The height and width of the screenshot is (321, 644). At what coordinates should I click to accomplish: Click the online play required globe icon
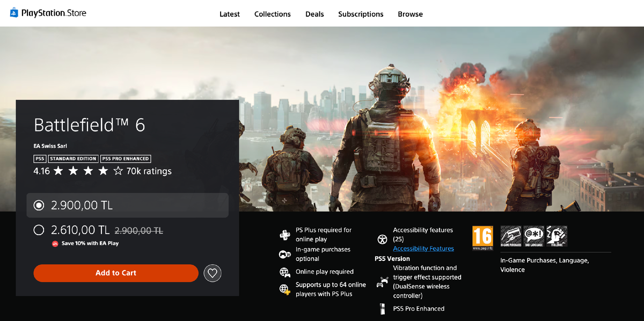point(284,272)
